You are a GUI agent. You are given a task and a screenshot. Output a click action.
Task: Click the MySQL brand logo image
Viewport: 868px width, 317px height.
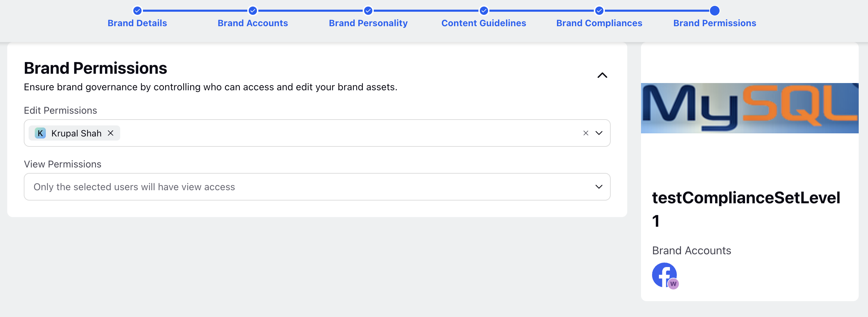tap(750, 108)
